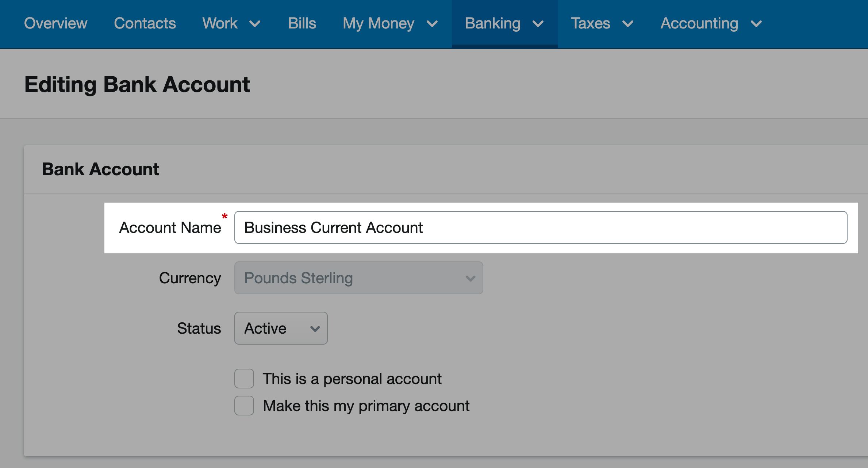This screenshot has height=468, width=868.
Task: Open the Taxes dropdown menu
Action: pos(590,23)
